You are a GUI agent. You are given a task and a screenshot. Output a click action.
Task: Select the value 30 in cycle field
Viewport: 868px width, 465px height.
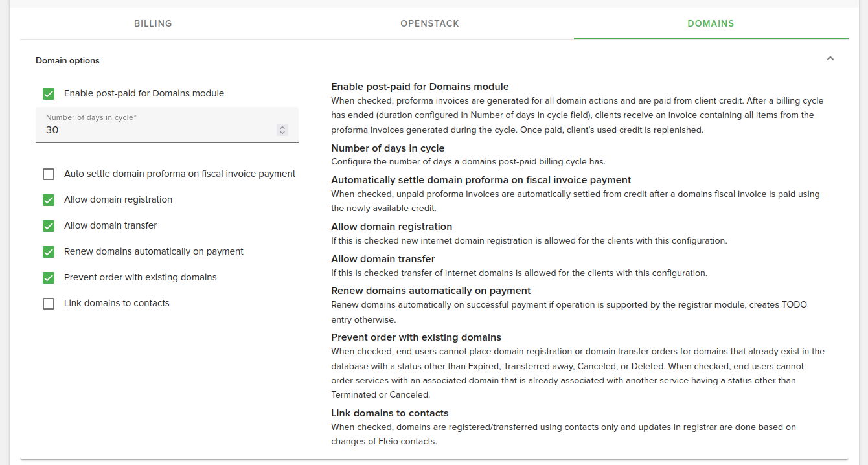[52, 130]
